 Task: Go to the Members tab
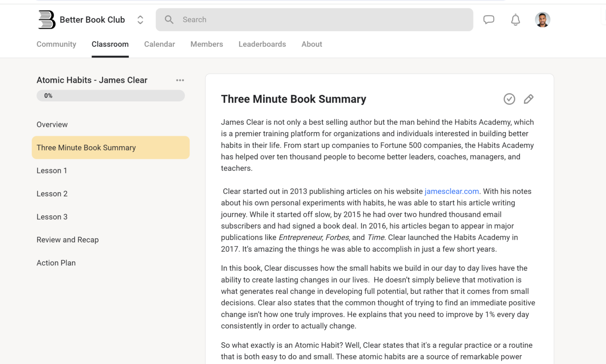click(207, 44)
